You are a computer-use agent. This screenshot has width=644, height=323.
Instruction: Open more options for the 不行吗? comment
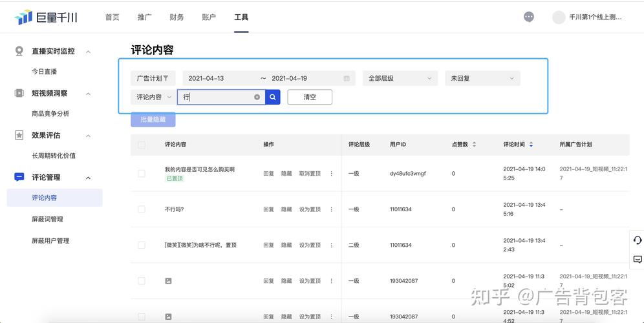point(332,209)
